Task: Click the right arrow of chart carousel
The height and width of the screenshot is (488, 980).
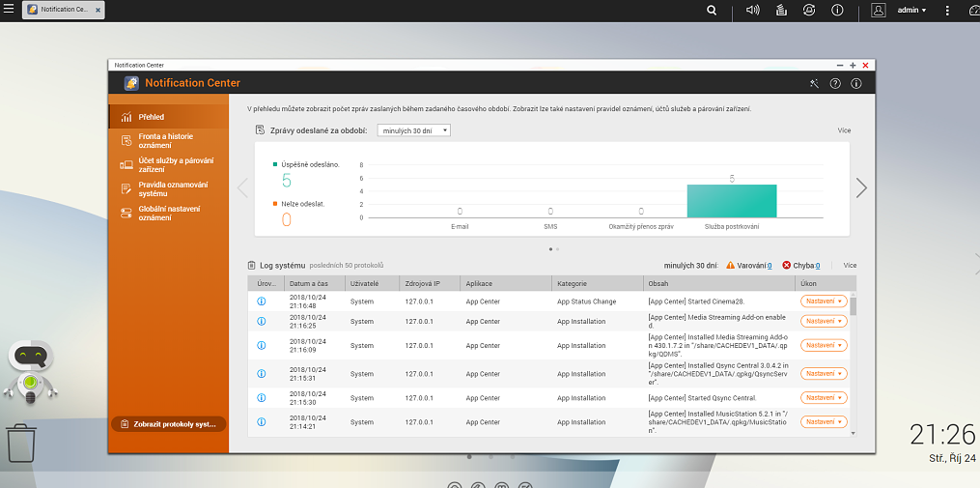Action: tap(861, 188)
